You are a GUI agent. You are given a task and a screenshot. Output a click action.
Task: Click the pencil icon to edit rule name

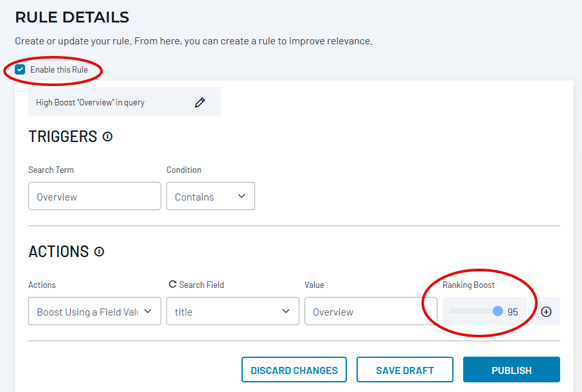(200, 102)
